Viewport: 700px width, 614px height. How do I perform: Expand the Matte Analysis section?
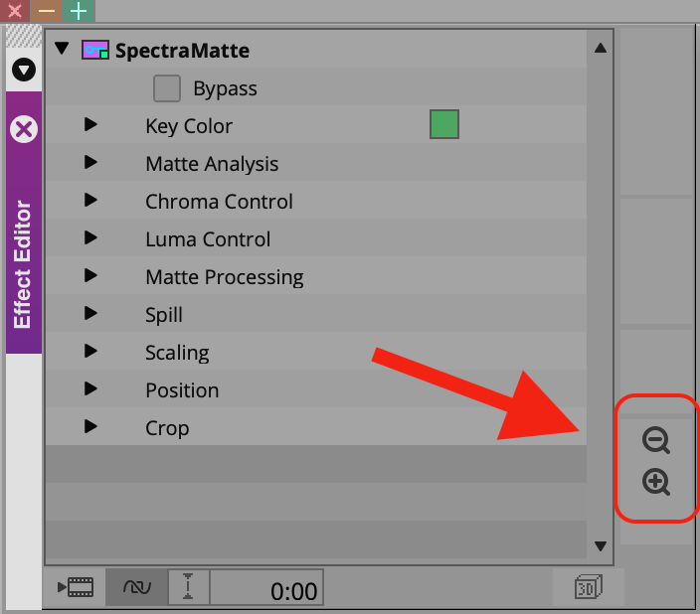pos(90,162)
